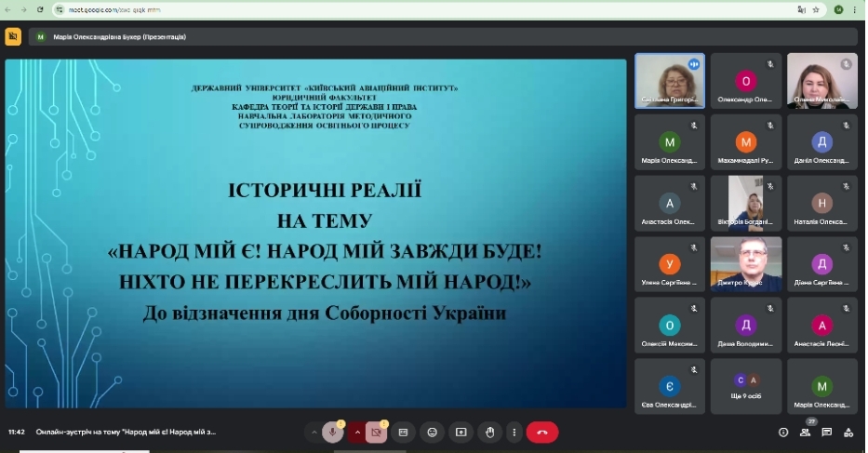Viewport: 868px width, 453px height.
Task: Turn on captions in meeting toolbar
Action: click(x=404, y=433)
